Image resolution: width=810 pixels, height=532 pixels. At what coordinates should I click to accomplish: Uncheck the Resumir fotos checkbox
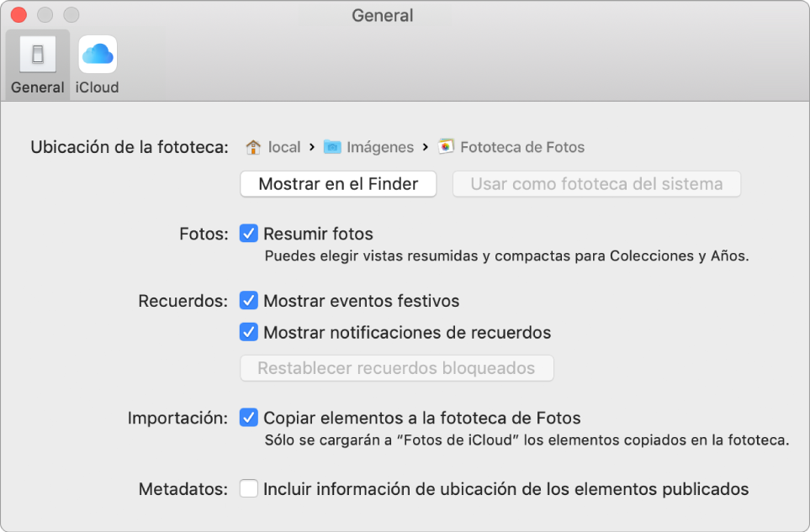click(x=248, y=234)
